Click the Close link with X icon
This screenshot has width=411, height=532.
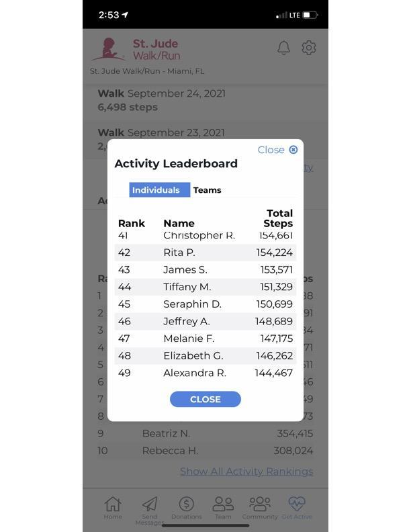(277, 150)
